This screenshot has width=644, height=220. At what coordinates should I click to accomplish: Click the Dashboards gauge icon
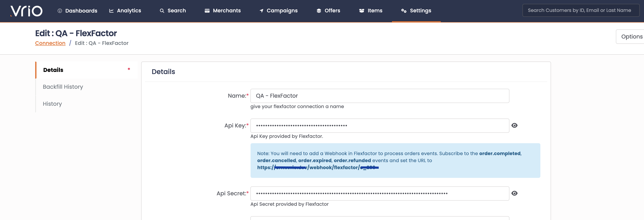pos(60,11)
